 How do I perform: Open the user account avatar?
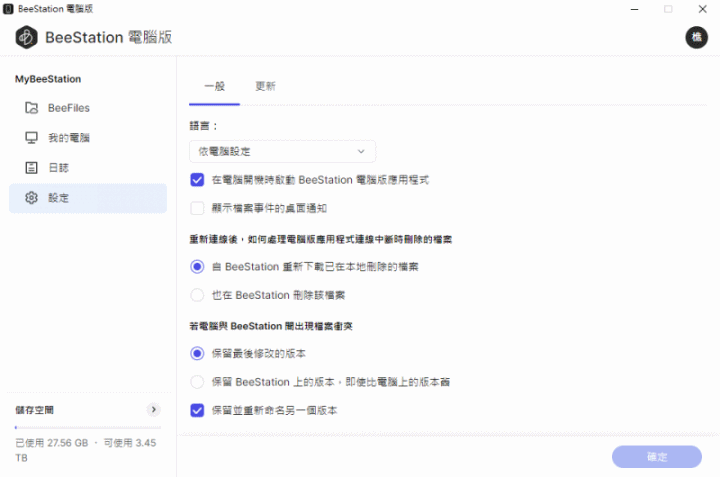(697, 37)
